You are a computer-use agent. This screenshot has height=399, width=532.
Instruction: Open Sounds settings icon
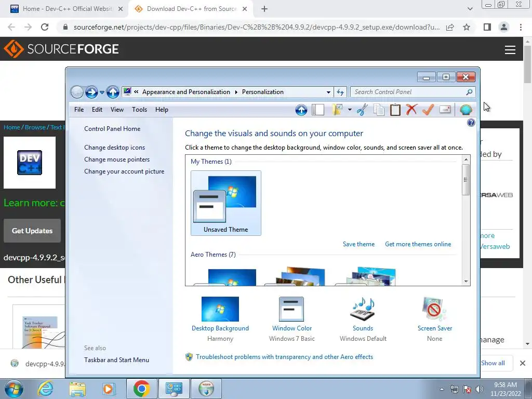[363, 309]
